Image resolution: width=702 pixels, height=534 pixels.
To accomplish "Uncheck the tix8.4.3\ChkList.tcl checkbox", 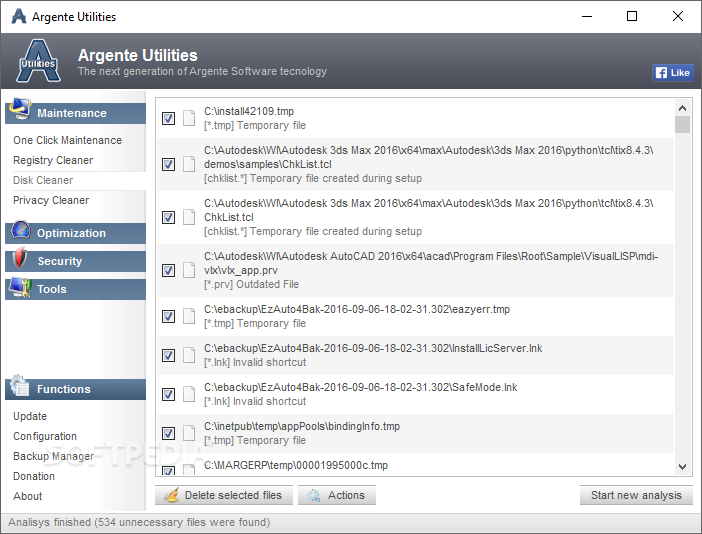I will [168, 218].
